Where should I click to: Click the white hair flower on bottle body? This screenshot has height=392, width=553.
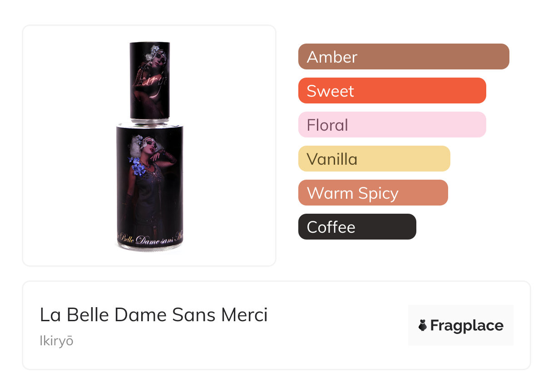[x=139, y=138]
